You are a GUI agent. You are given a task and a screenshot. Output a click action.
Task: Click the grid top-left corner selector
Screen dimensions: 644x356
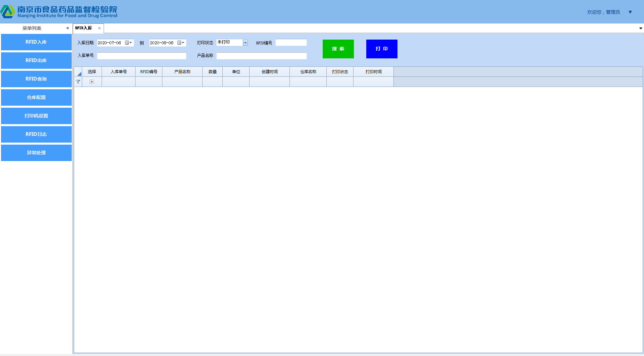(x=78, y=72)
